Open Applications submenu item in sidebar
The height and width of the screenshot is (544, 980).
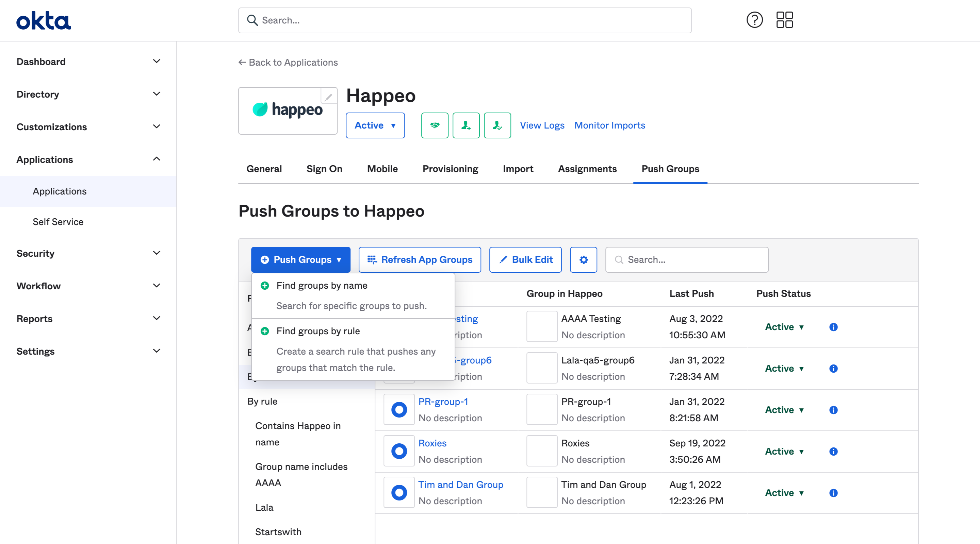[x=88, y=191]
